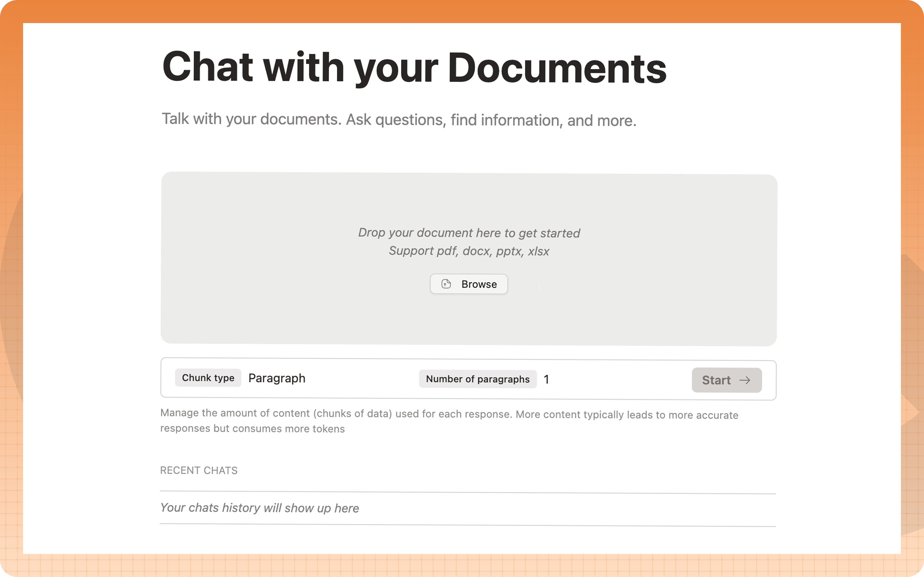
Task: Click the 'Talk with your documents' subtitle
Action: coord(399,119)
